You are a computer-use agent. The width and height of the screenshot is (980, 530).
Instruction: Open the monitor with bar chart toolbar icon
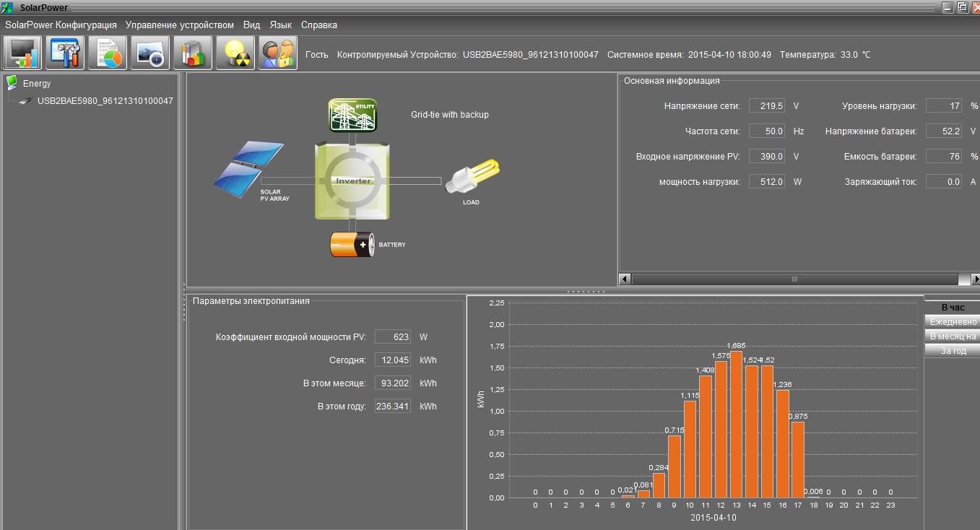[x=23, y=53]
